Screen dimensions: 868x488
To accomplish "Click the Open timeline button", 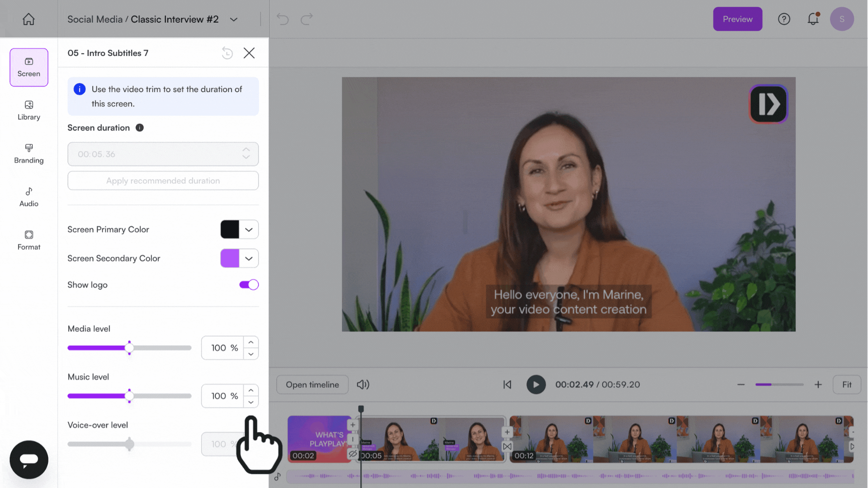I will click(x=312, y=385).
